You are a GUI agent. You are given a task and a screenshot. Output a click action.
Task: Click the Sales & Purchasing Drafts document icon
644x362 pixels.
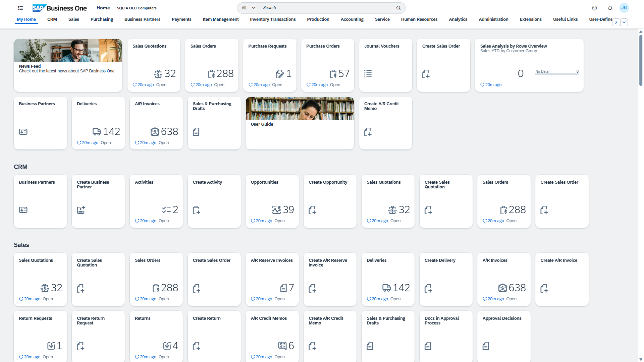[x=196, y=132]
